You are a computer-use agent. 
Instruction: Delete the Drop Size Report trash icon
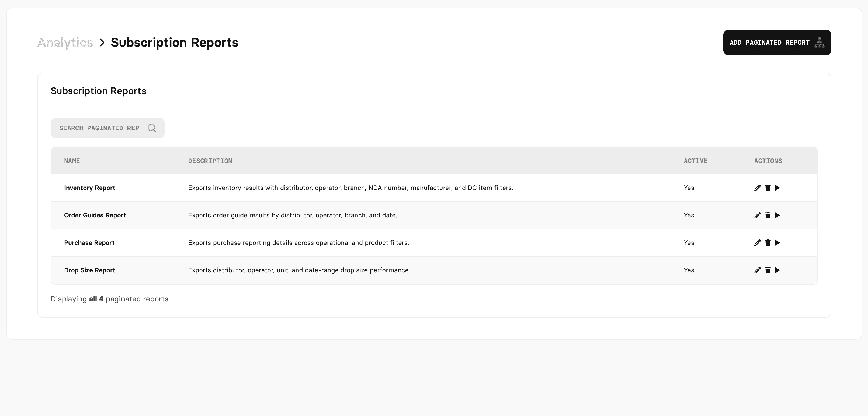point(768,270)
